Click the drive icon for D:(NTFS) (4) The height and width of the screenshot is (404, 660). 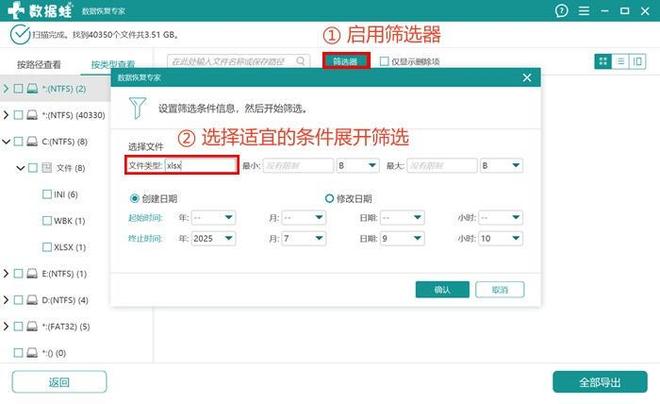coord(32,300)
